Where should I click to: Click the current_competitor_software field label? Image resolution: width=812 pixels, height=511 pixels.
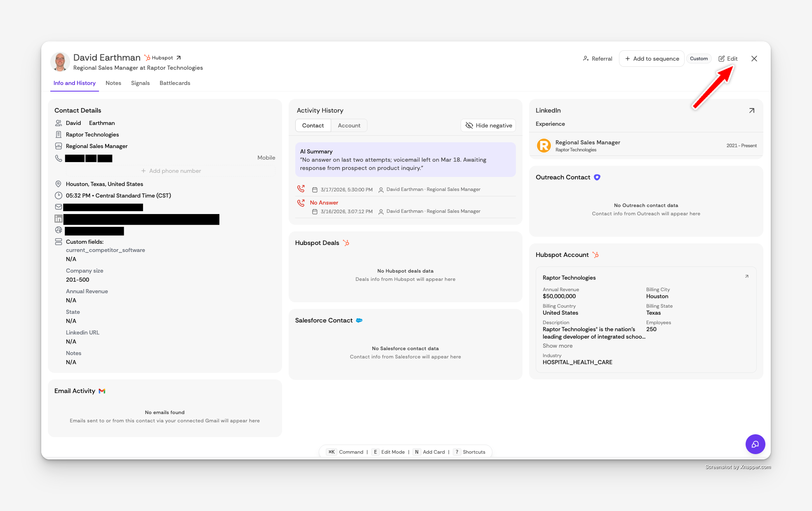point(106,250)
